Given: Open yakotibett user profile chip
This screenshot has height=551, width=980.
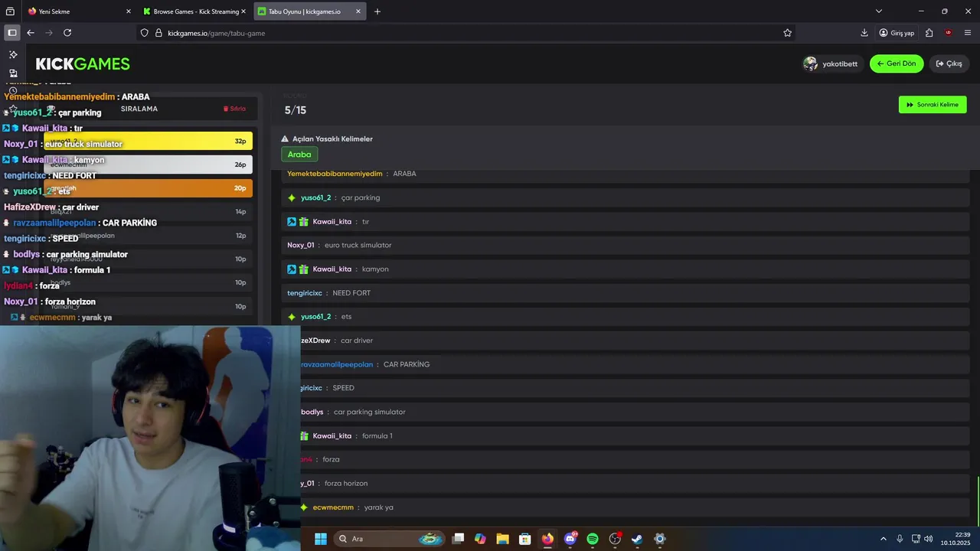Looking at the screenshot, I should click(831, 64).
